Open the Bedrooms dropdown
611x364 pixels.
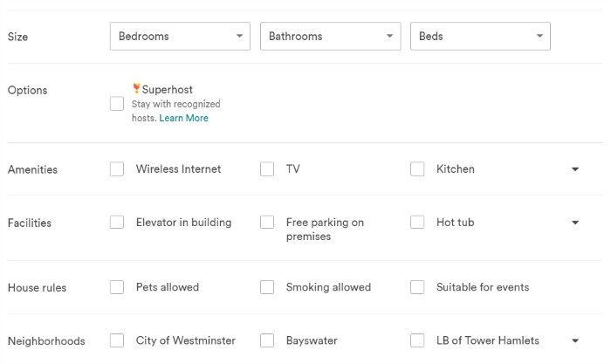pos(180,37)
